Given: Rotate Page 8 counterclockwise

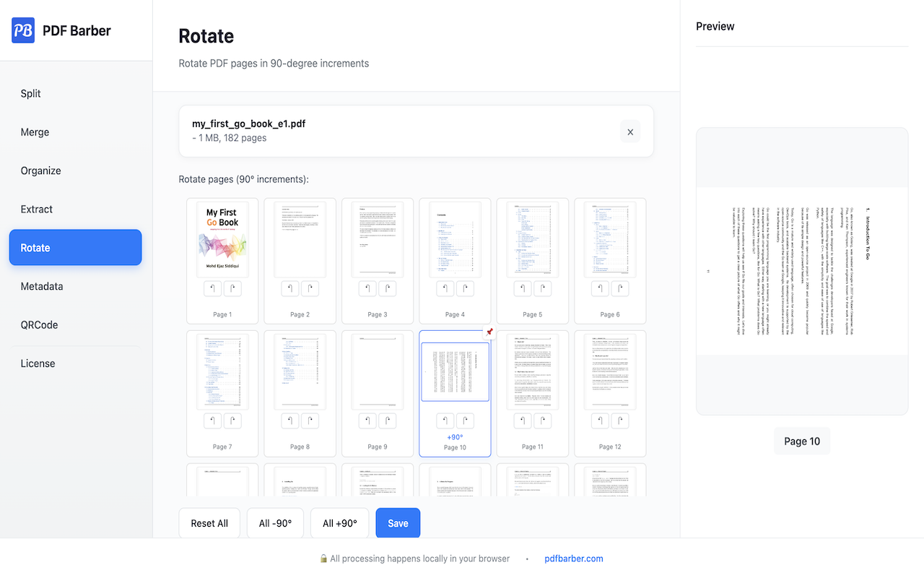Looking at the screenshot, I should click(290, 421).
